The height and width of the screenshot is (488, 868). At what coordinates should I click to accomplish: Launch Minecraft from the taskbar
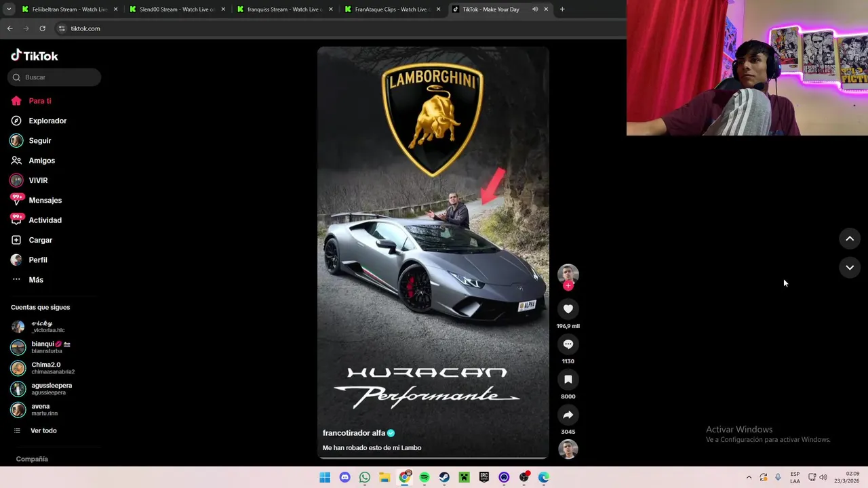click(464, 477)
